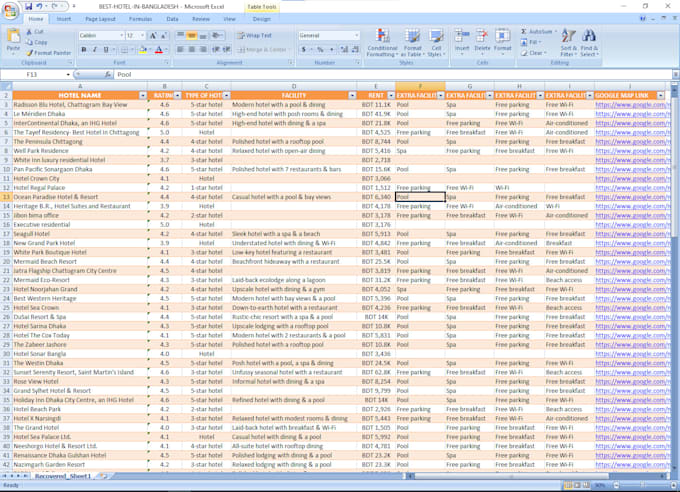Open the Orientation text rotation button
This screenshot has height=492, width=680.
[217, 36]
